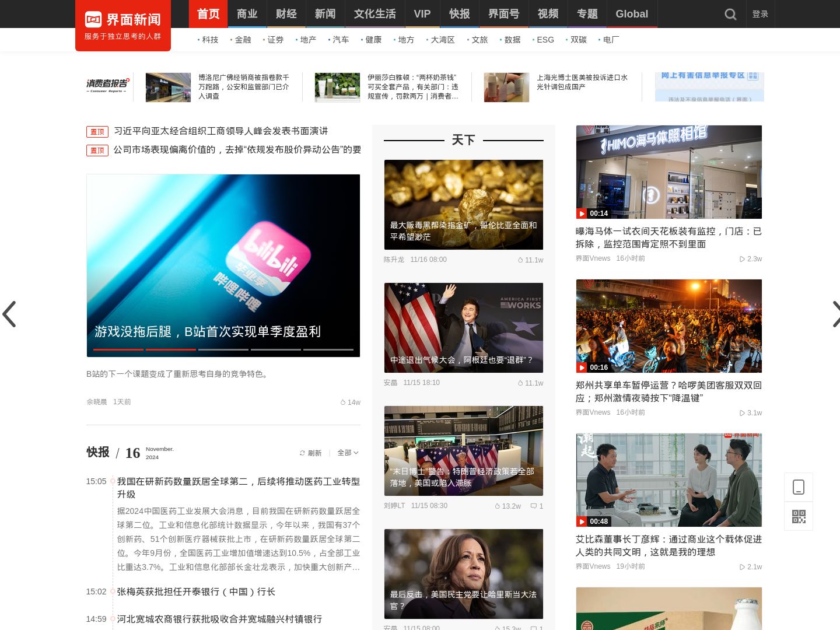Open the 财经 menu
The width and height of the screenshot is (840, 630).
tap(286, 14)
